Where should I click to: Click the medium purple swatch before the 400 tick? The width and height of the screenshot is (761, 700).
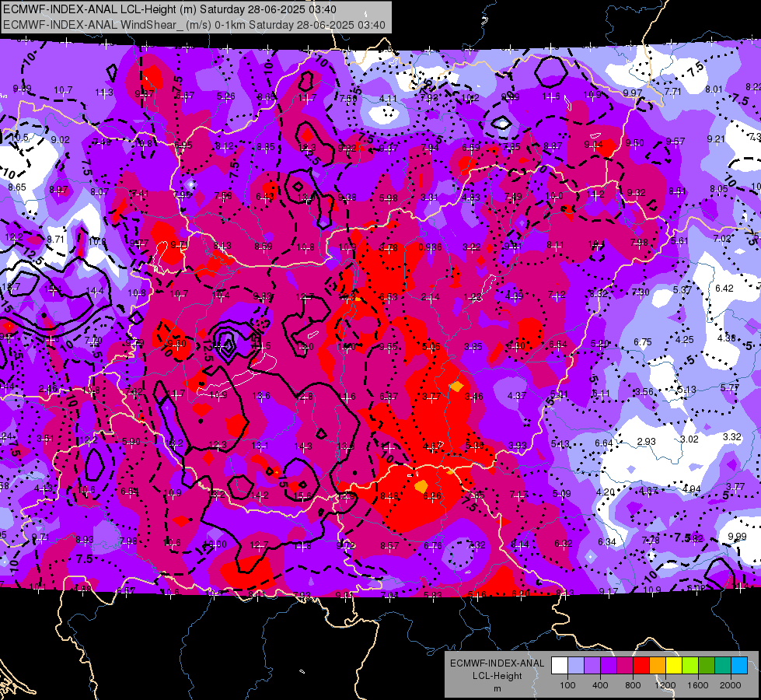[592, 666]
